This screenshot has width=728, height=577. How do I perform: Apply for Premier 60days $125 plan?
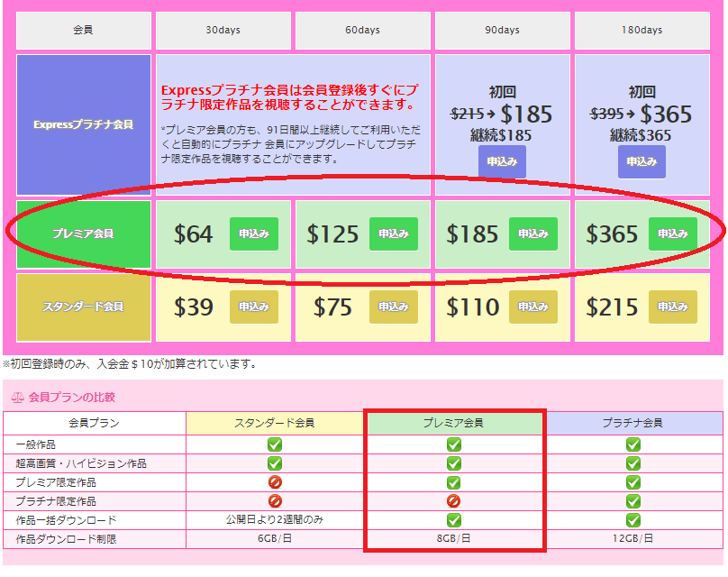(394, 234)
